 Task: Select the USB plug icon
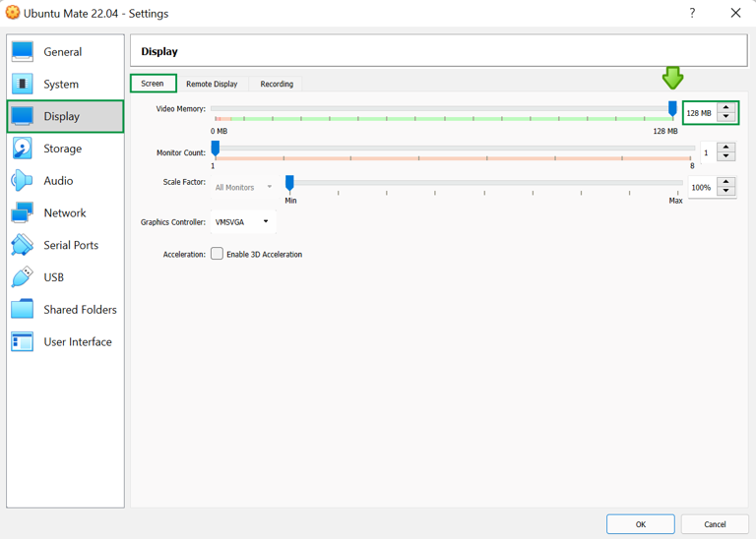pyautogui.click(x=23, y=277)
